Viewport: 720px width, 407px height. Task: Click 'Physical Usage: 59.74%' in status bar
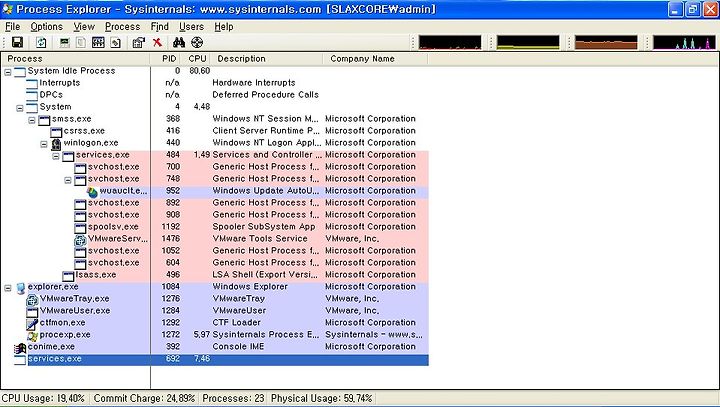pos(321,398)
